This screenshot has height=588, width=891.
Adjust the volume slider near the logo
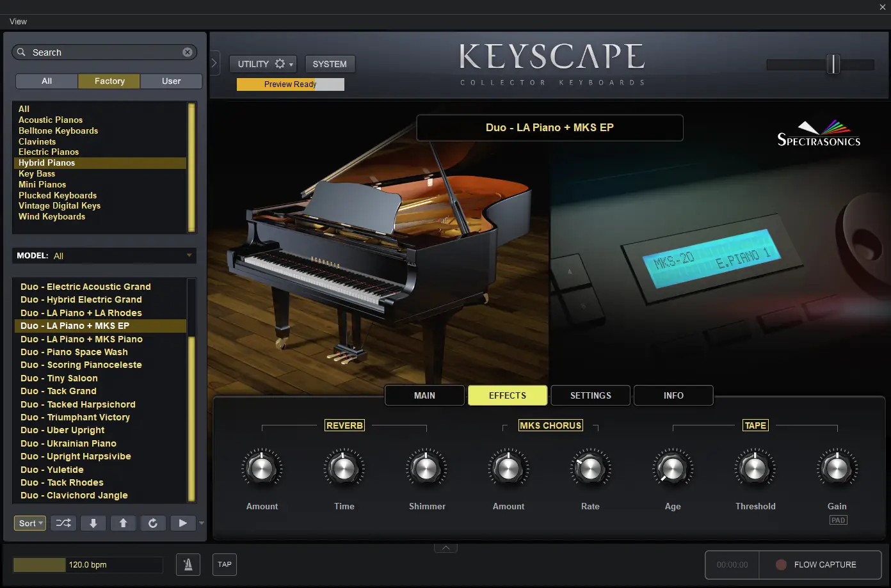[x=833, y=65]
